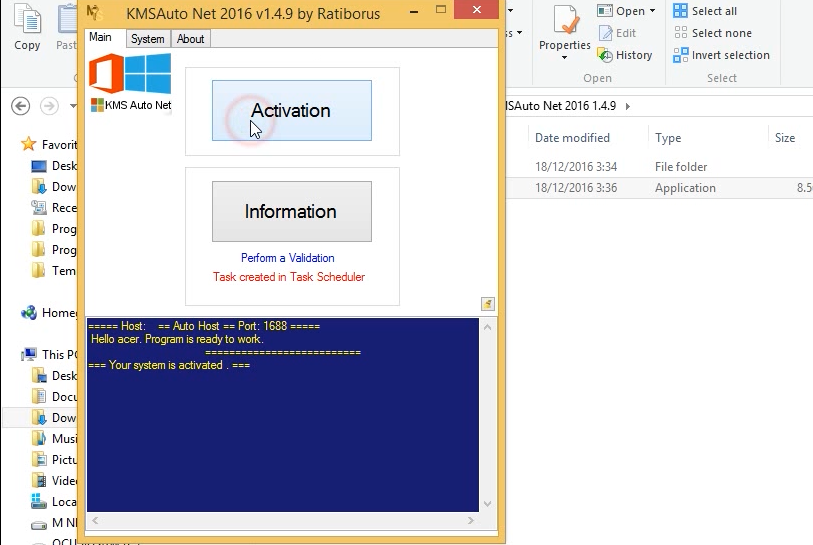
Task: Switch to the Main tab
Action: click(101, 37)
